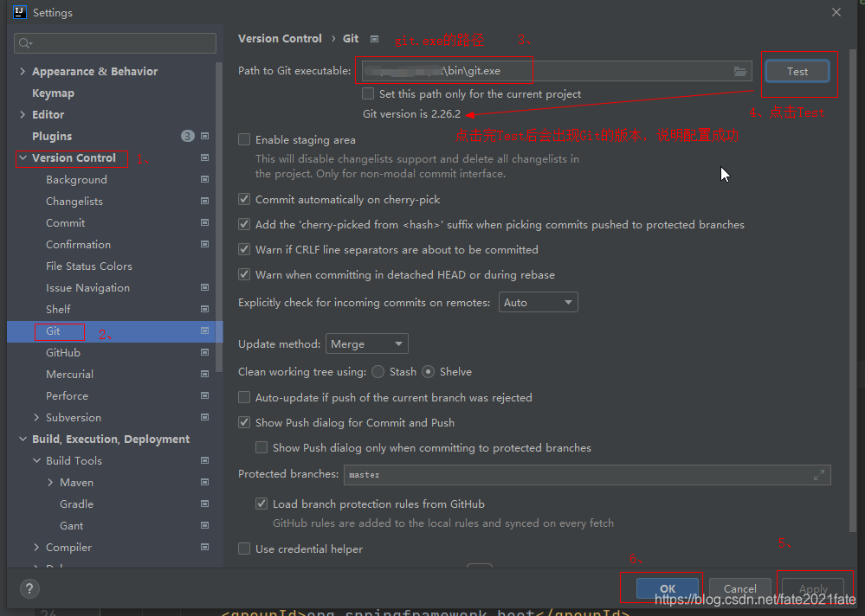Toggle the cherry-picked from hash suffix checkbox
This screenshot has width=865, height=616.
[244, 224]
